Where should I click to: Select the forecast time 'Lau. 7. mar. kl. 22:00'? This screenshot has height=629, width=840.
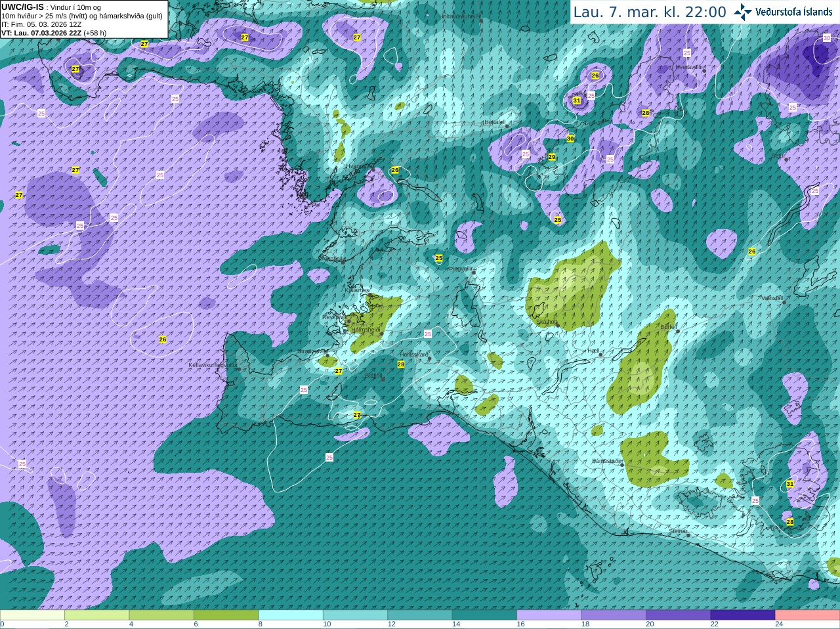coord(650,12)
